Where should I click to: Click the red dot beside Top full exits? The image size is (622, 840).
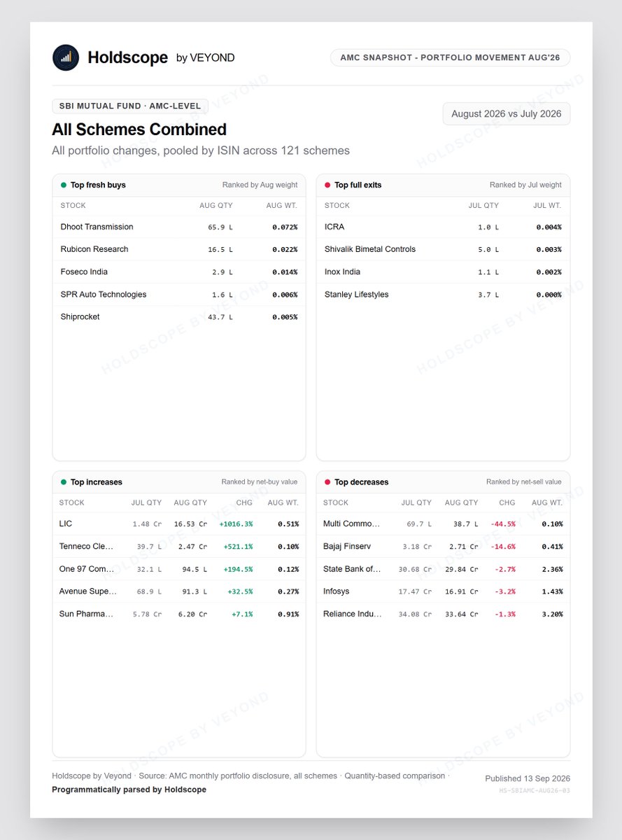(327, 185)
